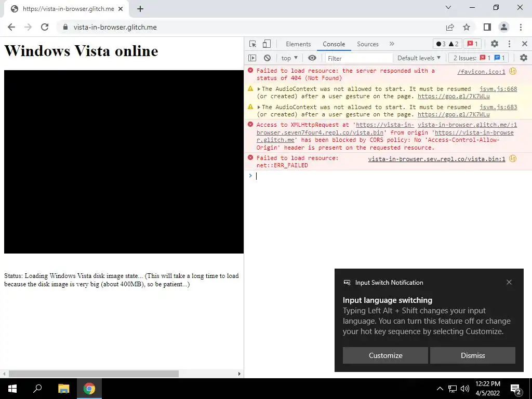Close the DevTools panel
This screenshot has height=399, width=532.
tap(525, 44)
